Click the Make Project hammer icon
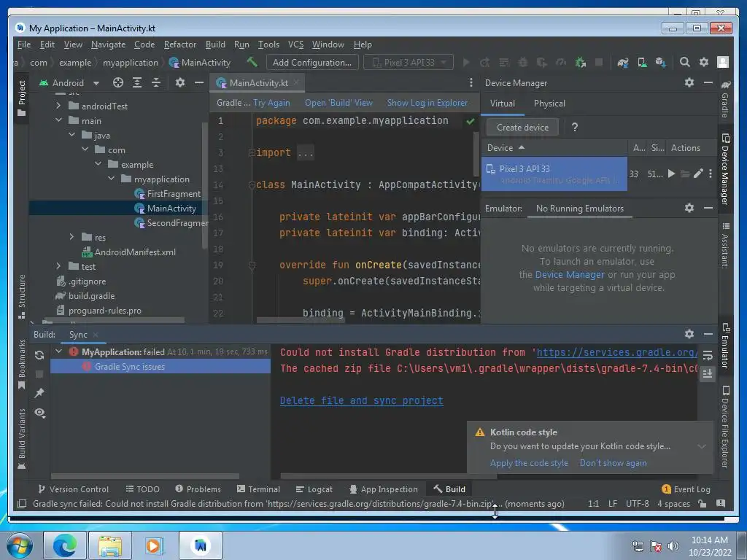The height and width of the screenshot is (560, 747). [x=252, y=62]
